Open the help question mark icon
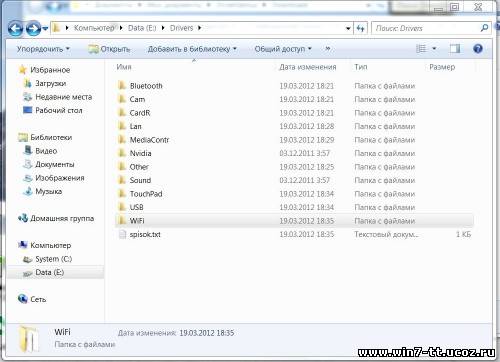 [478, 49]
